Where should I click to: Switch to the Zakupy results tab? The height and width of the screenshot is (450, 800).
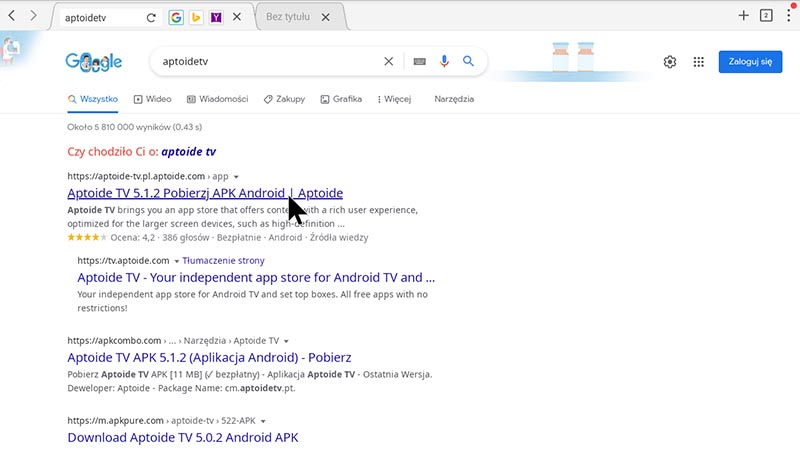pyautogui.click(x=284, y=99)
